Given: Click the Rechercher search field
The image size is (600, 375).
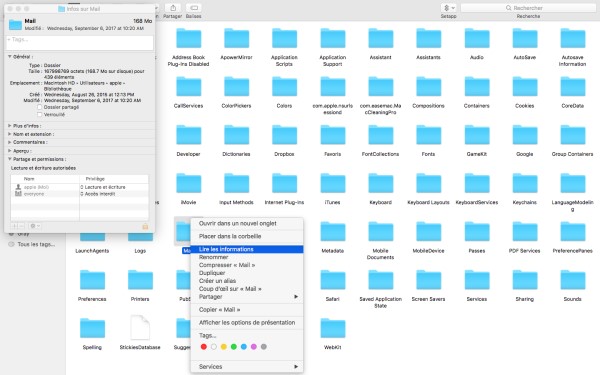Looking at the screenshot, I should point(528,8).
